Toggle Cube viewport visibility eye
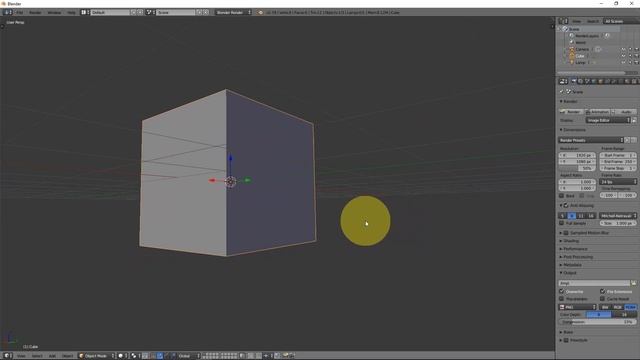Screen dimensions: 640x360 coord(623,56)
